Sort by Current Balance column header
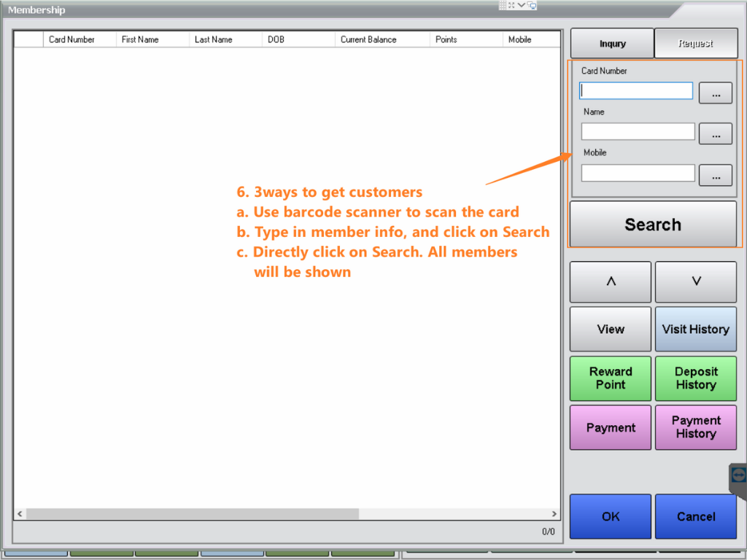The height and width of the screenshot is (560, 747). click(x=368, y=39)
